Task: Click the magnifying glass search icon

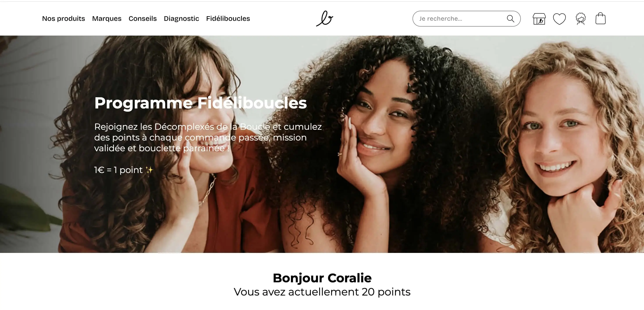Action: pos(510,18)
